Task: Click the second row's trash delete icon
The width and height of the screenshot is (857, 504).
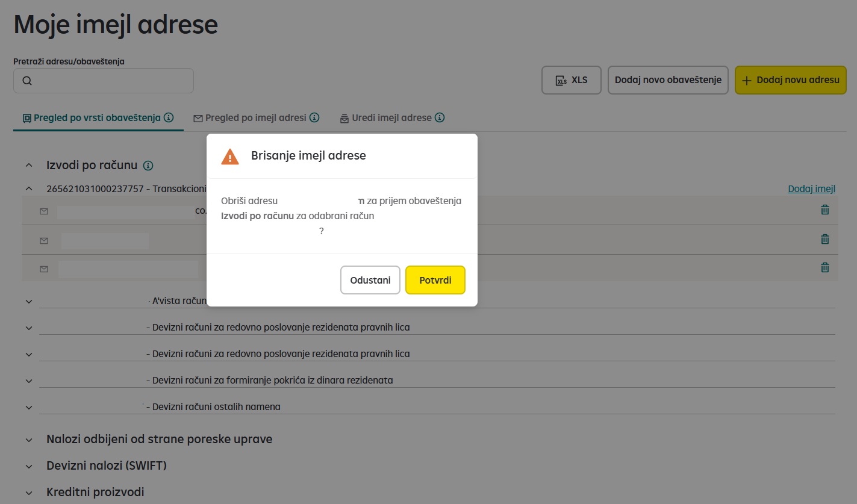Action: point(825,239)
